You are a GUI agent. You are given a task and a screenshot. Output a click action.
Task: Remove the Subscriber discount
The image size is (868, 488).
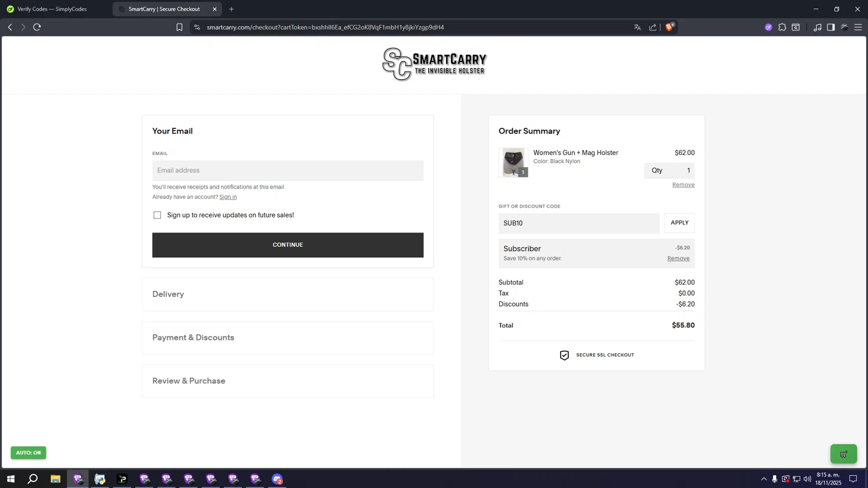678,258
